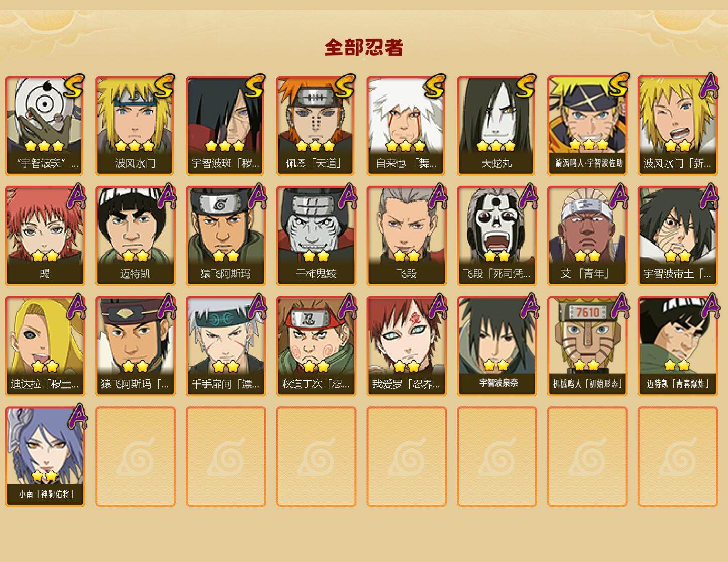
Task: Select 漩涡鸣人·宇智波佐助 card
Action: pos(587,125)
